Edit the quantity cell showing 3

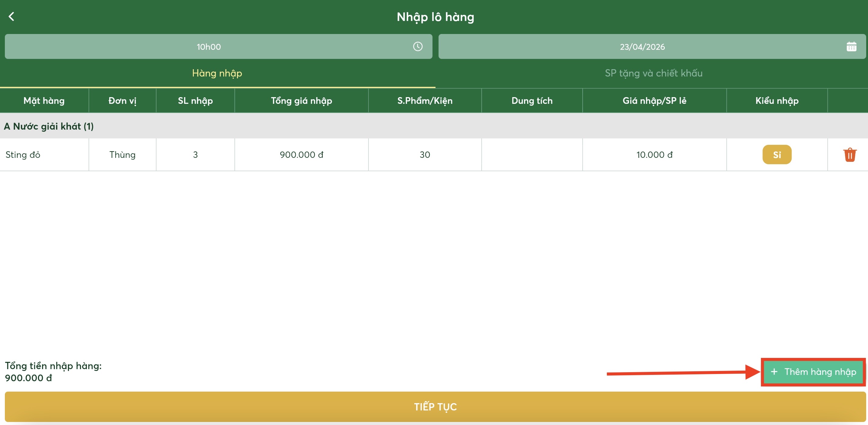click(x=195, y=155)
